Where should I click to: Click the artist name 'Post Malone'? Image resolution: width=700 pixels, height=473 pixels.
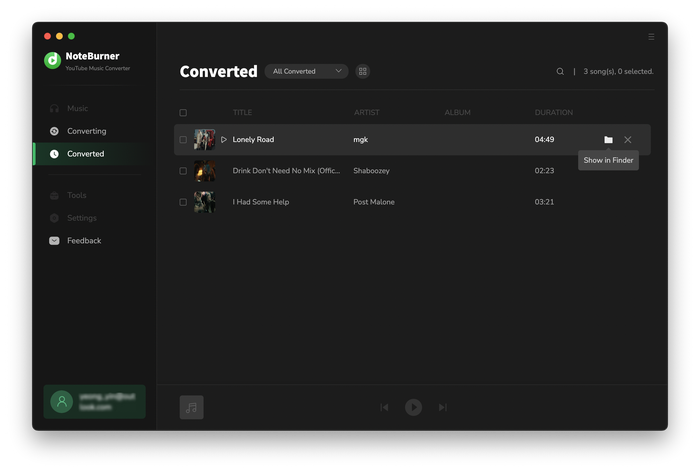(x=374, y=202)
